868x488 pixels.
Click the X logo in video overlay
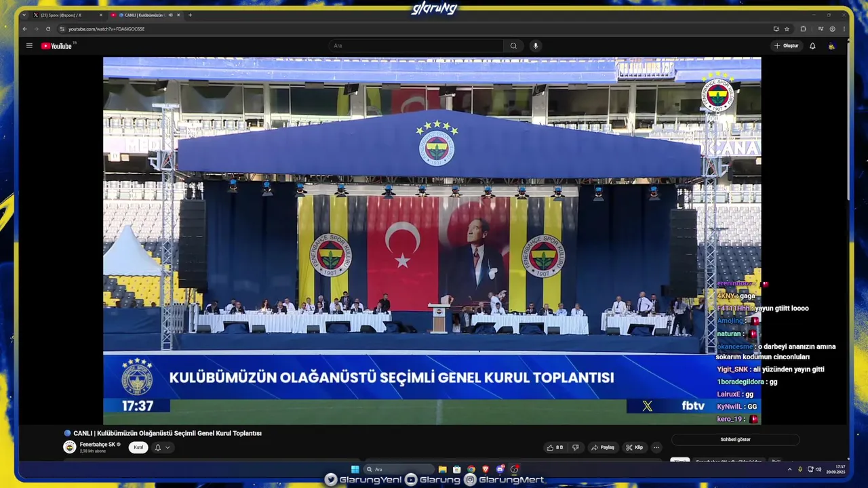click(648, 406)
